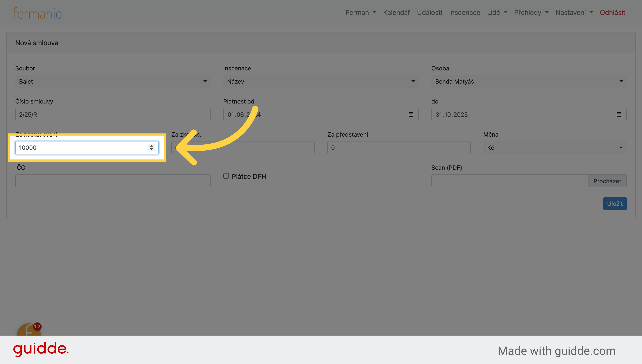Go to Kalendář in navigation
This screenshot has width=642, height=364.
tap(397, 13)
